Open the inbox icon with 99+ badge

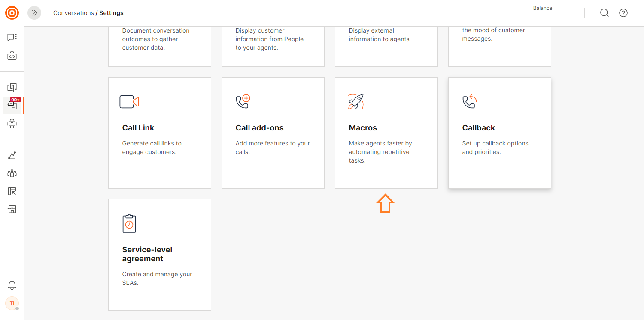pyautogui.click(x=12, y=105)
